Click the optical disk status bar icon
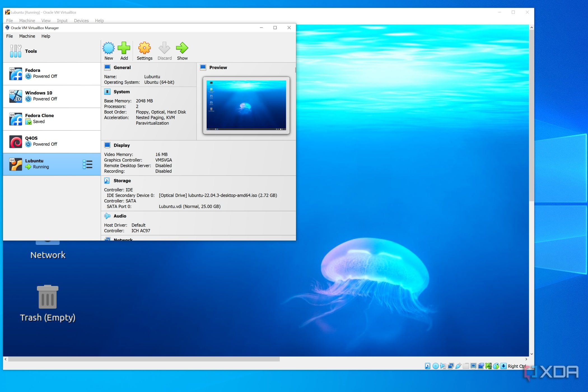588x392 pixels. point(435,366)
